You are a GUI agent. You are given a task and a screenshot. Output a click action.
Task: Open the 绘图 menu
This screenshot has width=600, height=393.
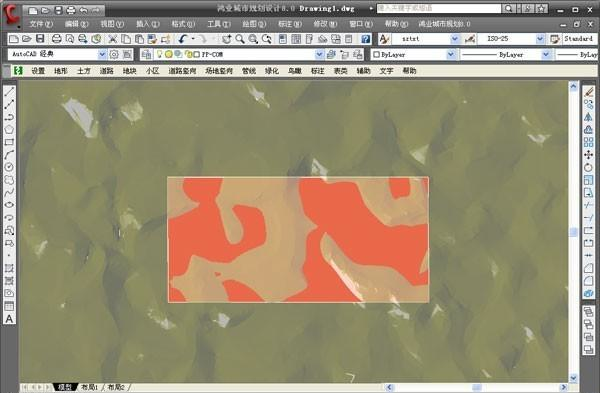[254, 24]
